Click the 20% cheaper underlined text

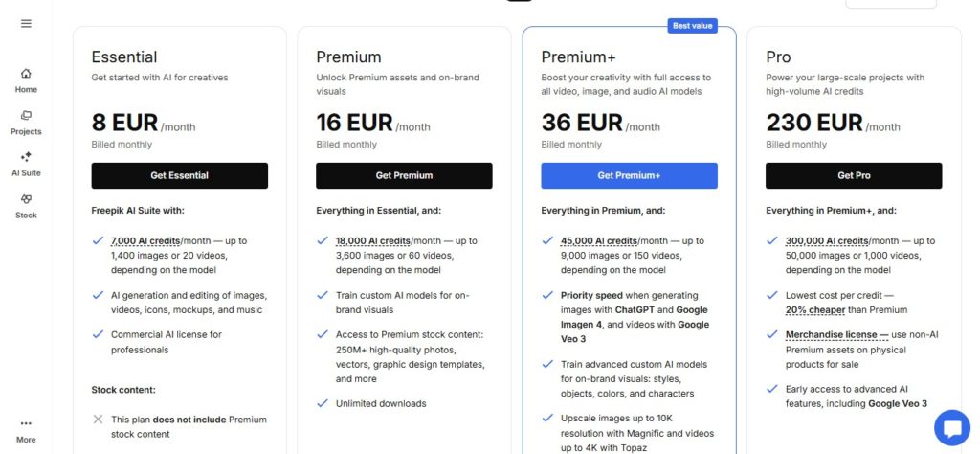click(815, 310)
